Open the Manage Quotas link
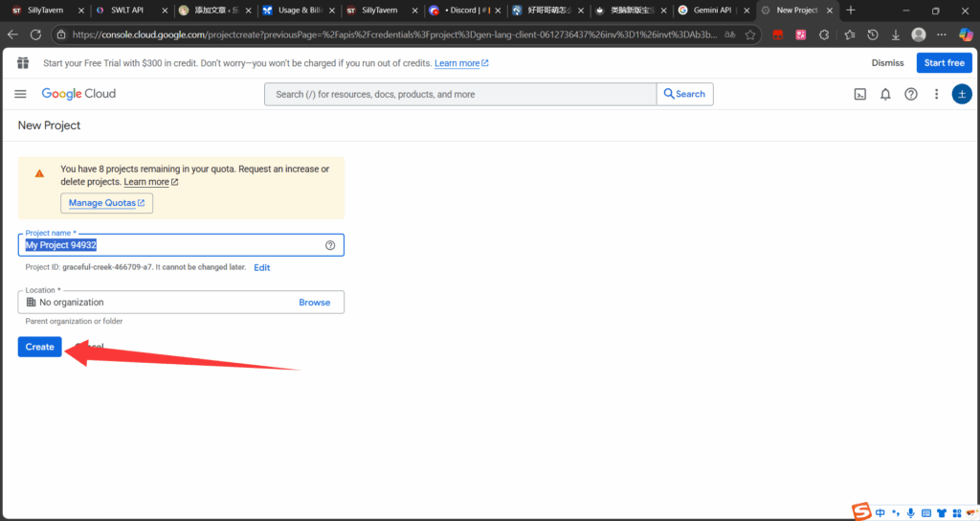Viewport: 980px width, 521px height. (106, 203)
